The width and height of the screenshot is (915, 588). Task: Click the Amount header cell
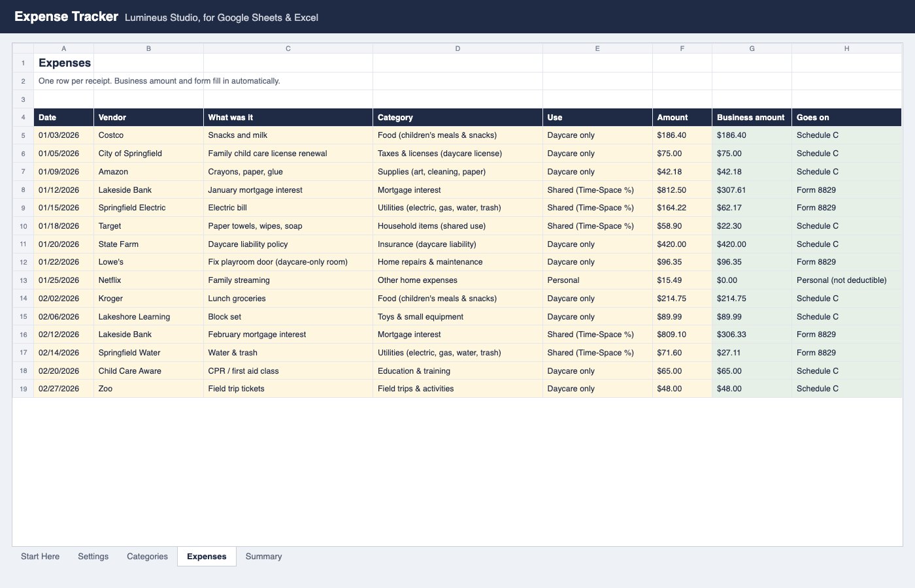pos(682,118)
